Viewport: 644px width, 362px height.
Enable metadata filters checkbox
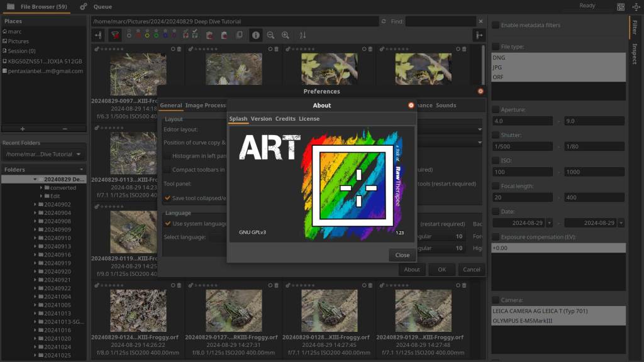tap(496, 25)
